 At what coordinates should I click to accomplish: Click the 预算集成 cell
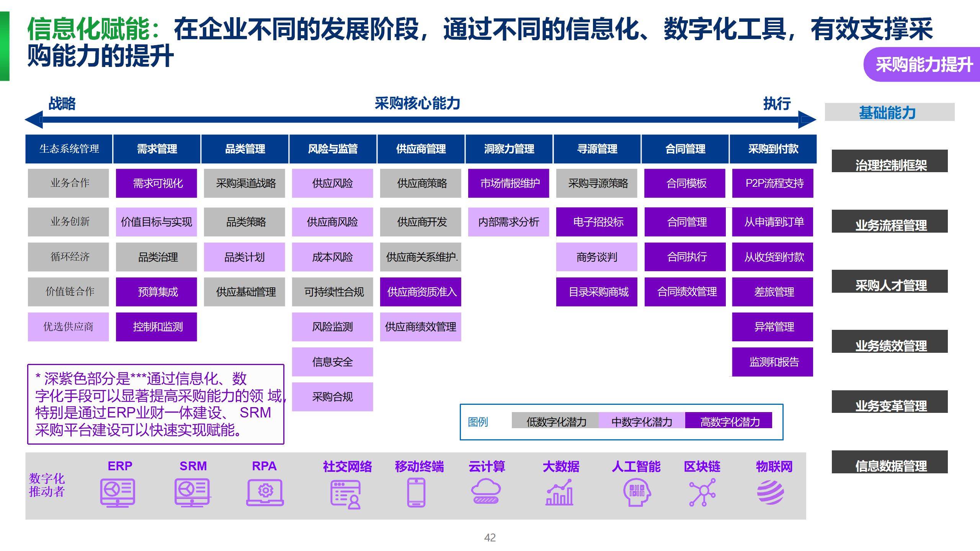point(157,292)
